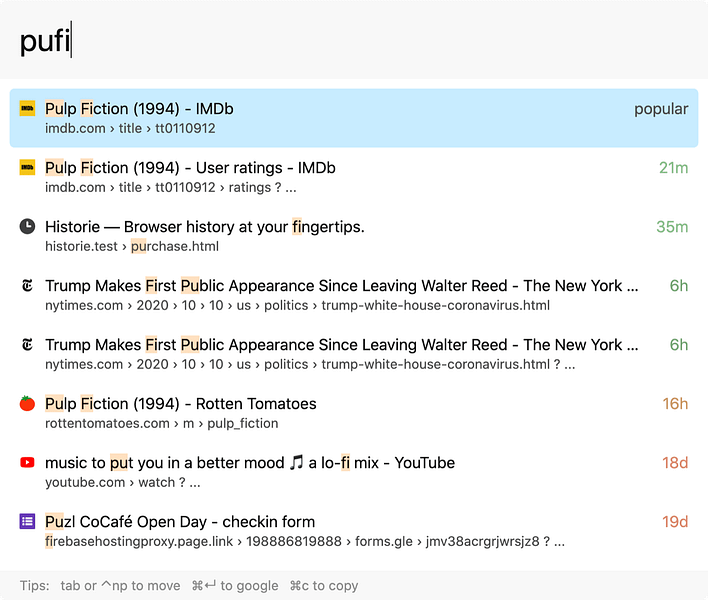Screen dimensions: 708x600
Task: Click the clock icon for Historie result
Action: tap(27, 227)
